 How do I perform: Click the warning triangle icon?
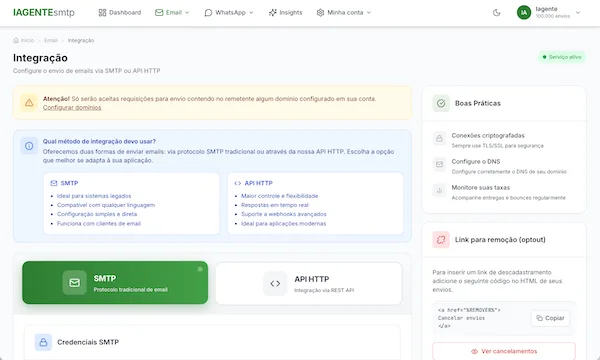click(x=29, y=103)
